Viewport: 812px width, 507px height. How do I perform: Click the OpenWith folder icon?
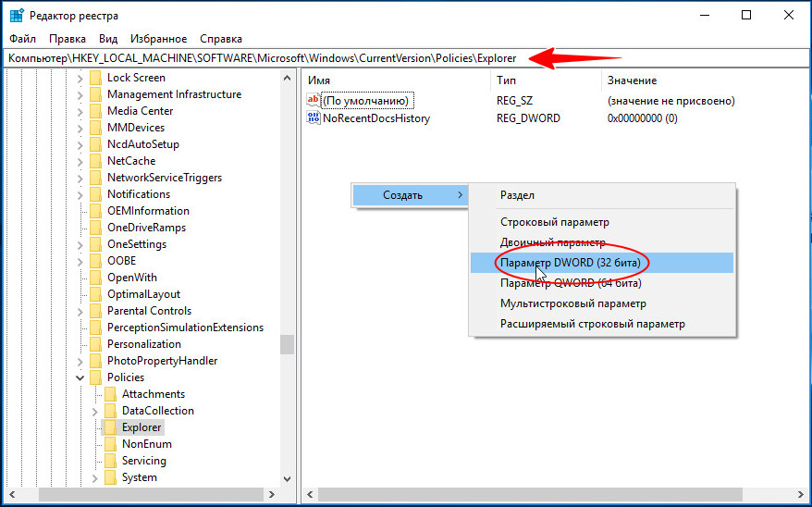pos(96,278)
